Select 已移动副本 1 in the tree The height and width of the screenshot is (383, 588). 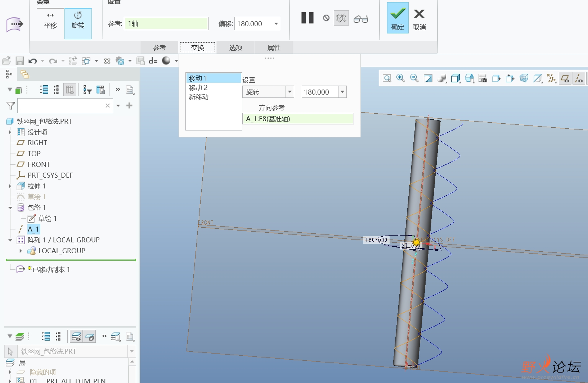tap(51, 269)
